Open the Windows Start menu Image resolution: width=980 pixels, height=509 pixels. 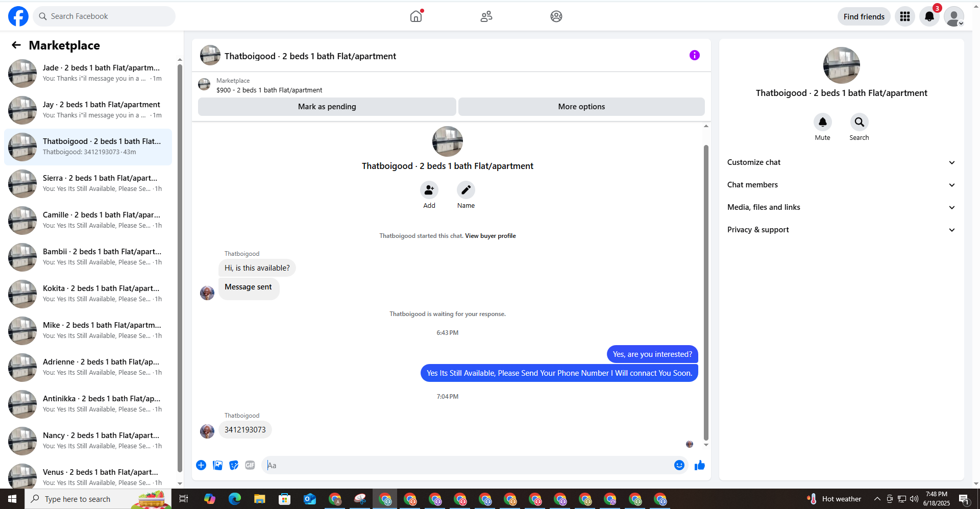[12, 499]
